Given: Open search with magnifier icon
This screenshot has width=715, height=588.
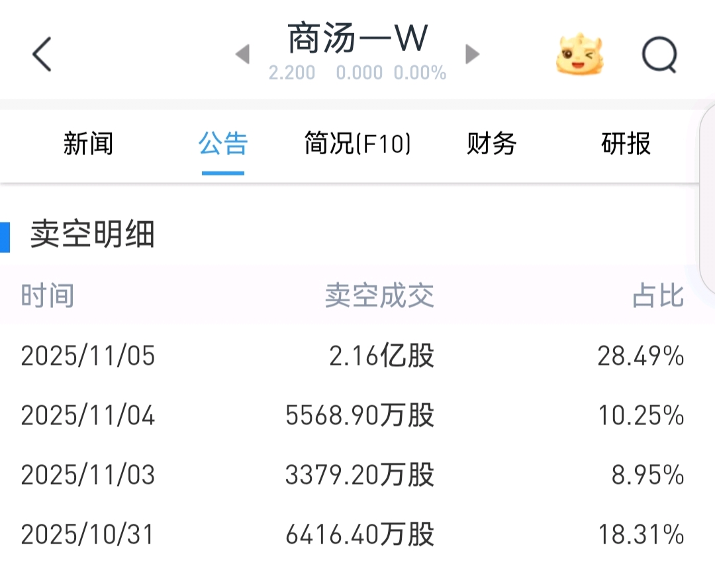Looking at the screenshot, I should click(659, 55).
